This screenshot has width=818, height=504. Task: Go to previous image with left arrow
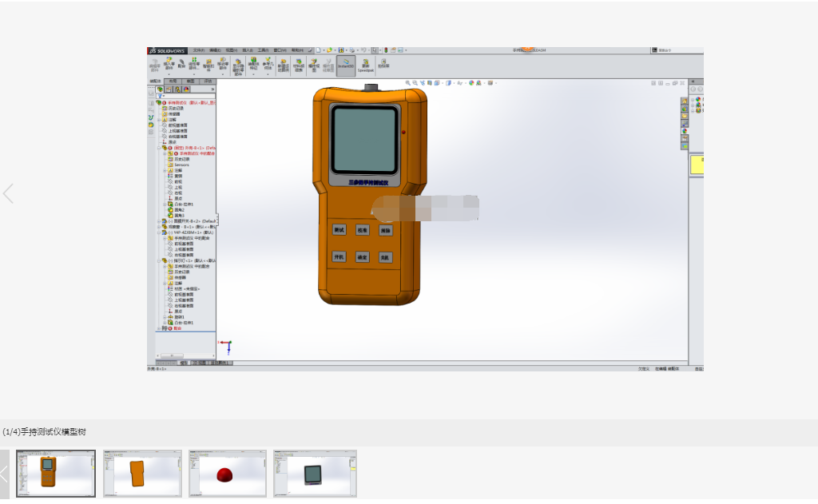[8, 193]
